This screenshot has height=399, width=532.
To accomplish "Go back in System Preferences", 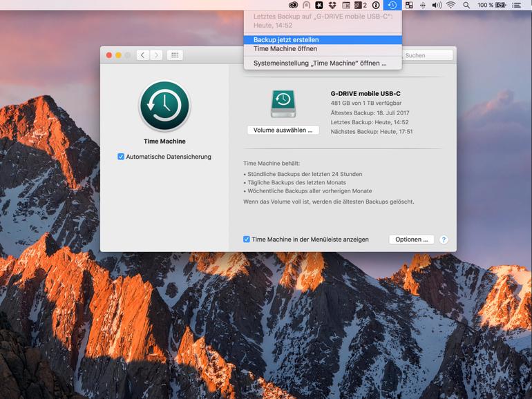I will (x=143, y=55).
